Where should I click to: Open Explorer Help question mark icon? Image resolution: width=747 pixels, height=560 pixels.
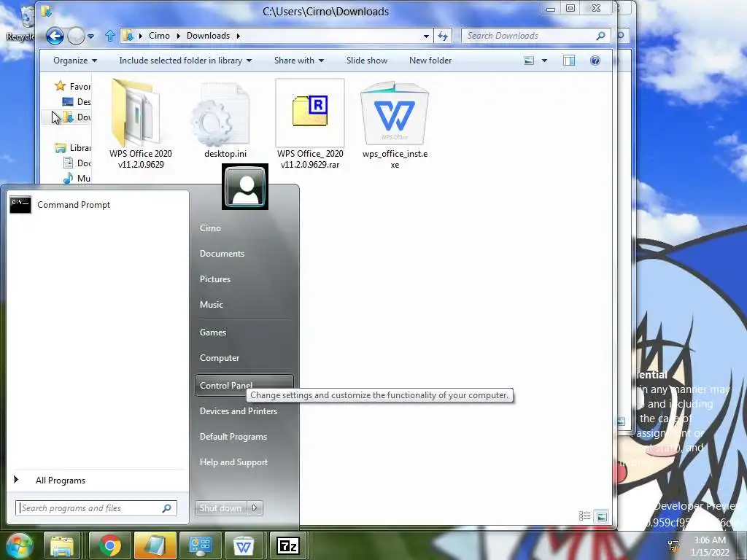[x=595, y=61]
